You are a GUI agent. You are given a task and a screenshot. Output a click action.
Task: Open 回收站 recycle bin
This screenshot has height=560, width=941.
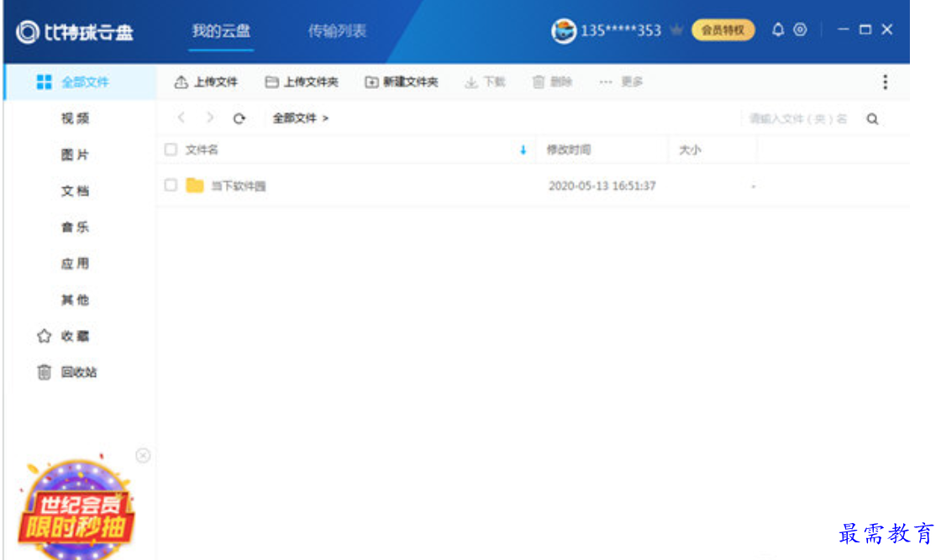pos(66,372)
